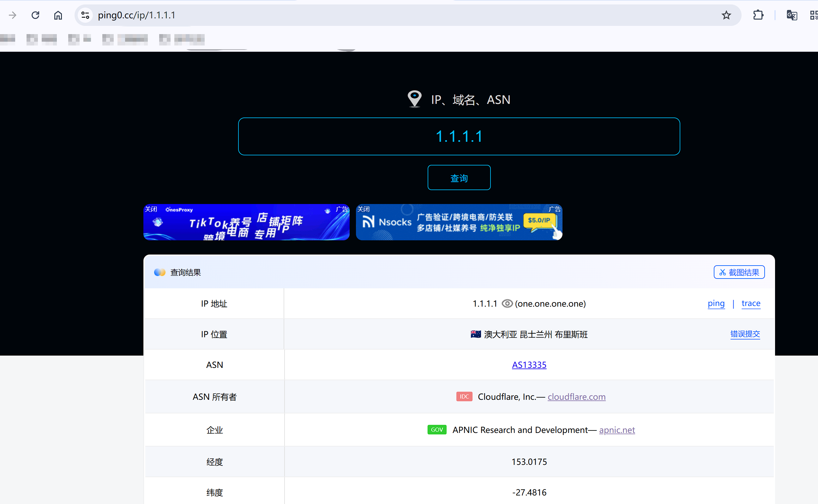Click the forward navigation arrow icon
This screenshot has height=504, width=818.
12,15
